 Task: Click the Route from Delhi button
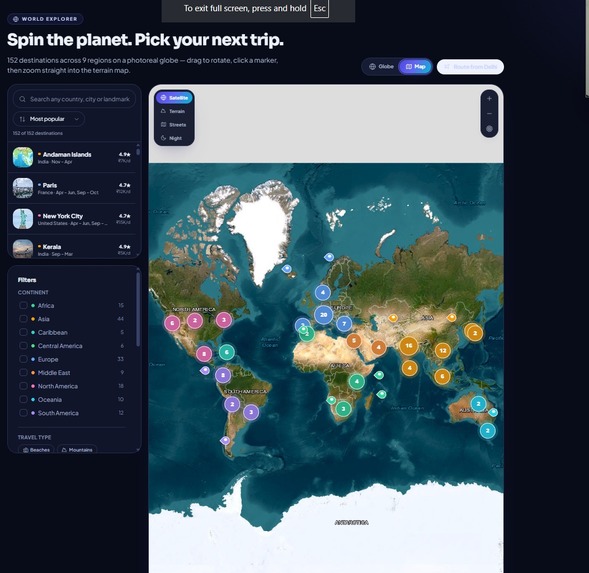coord(470,67)
